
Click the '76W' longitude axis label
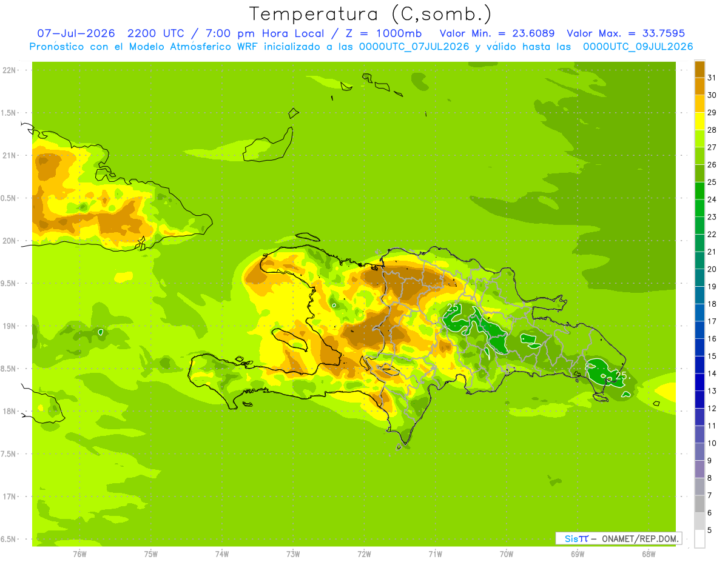(x=79, y=554)
